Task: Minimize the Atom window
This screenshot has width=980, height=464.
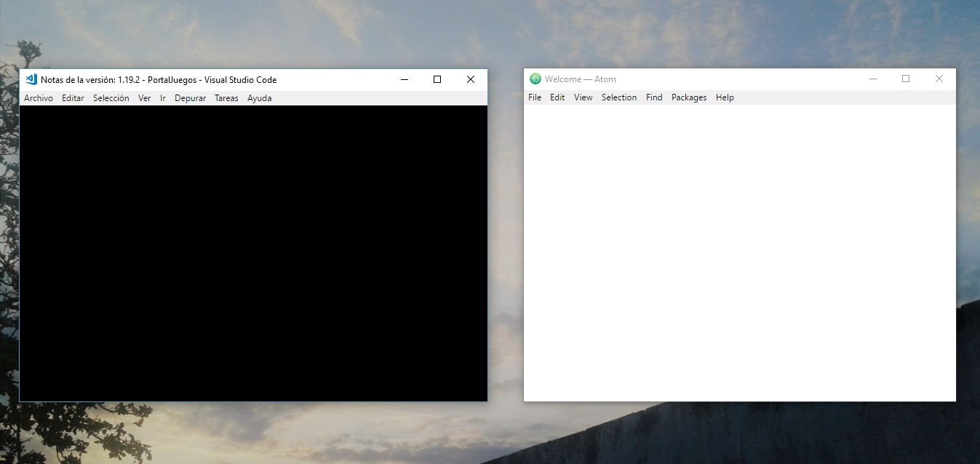Action: pos(873,79)
